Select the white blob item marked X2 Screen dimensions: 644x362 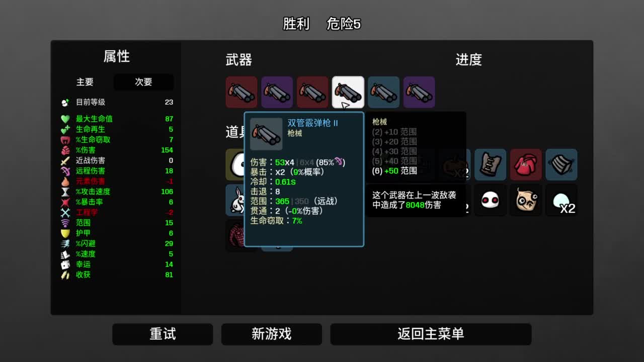[x=561, y=200]
